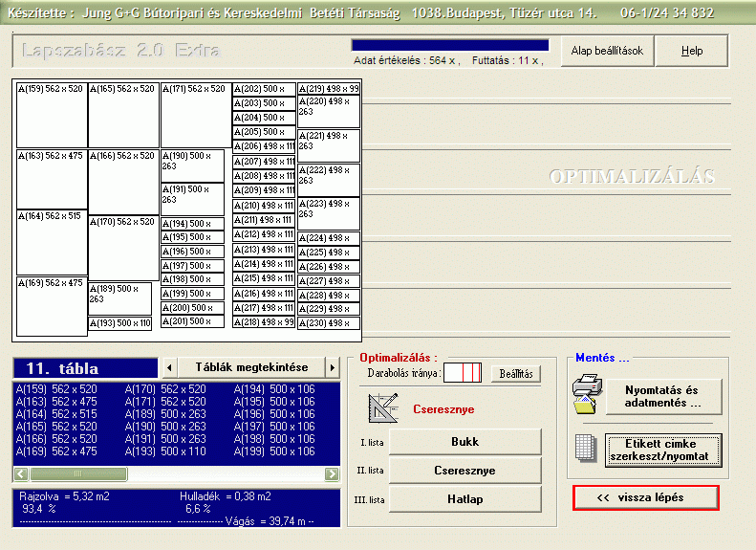Click scrollbar left arrow under parts list

(21, 473)
